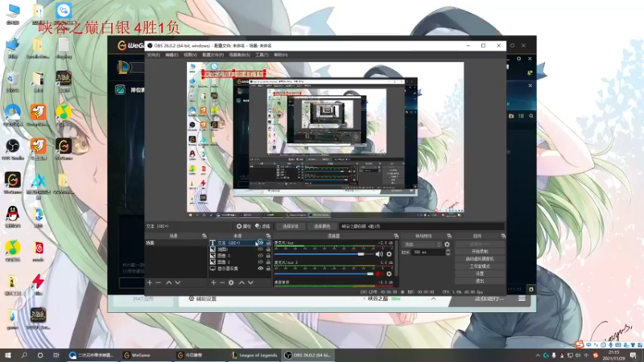This screenshot has height=362, width=644.
Task: Open Task View on the taskbar
Action: 56,355
